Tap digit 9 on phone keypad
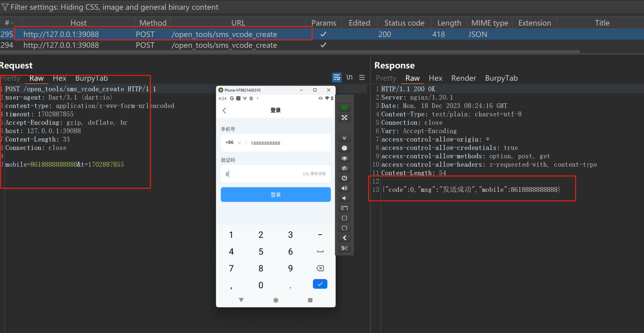 (290, 268)
